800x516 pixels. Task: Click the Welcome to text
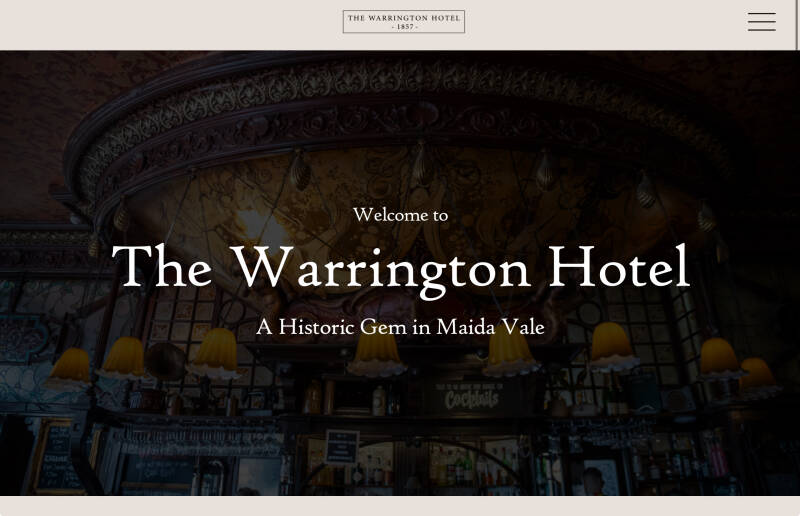click(x=401, y=215)
